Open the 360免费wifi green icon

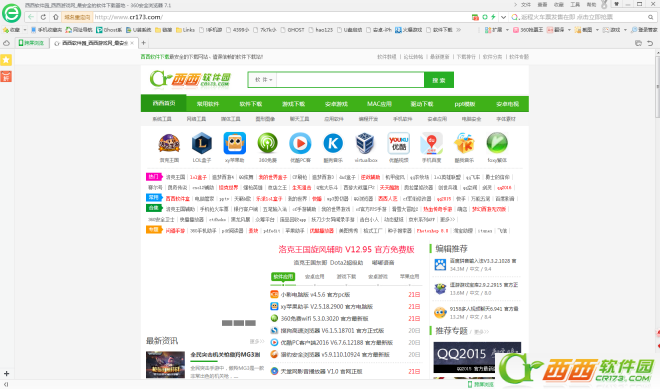pyautogui.click(x=268, y=144)
